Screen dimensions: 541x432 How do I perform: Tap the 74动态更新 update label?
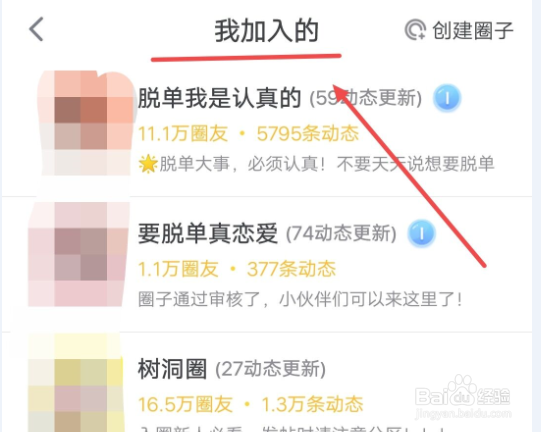(341, 234)
